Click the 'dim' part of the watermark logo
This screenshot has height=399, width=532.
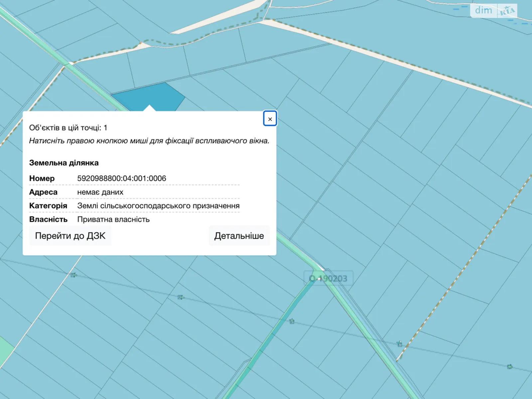[483, 10]
